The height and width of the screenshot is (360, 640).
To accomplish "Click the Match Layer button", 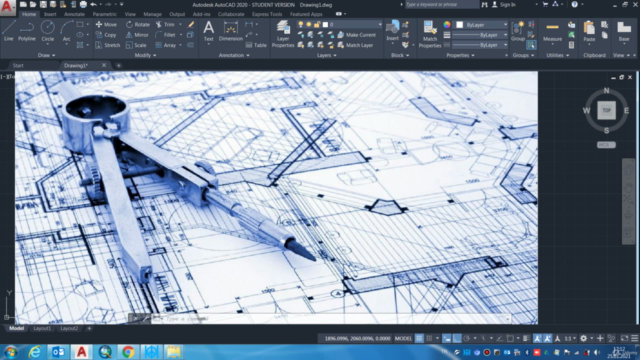I will click(355, 45).
